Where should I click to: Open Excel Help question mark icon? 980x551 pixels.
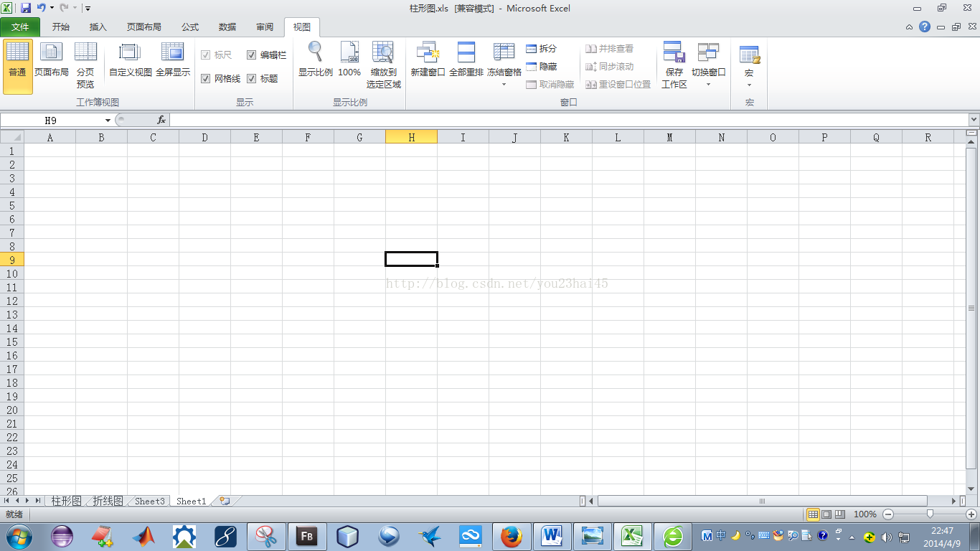[x=925, y=27]
